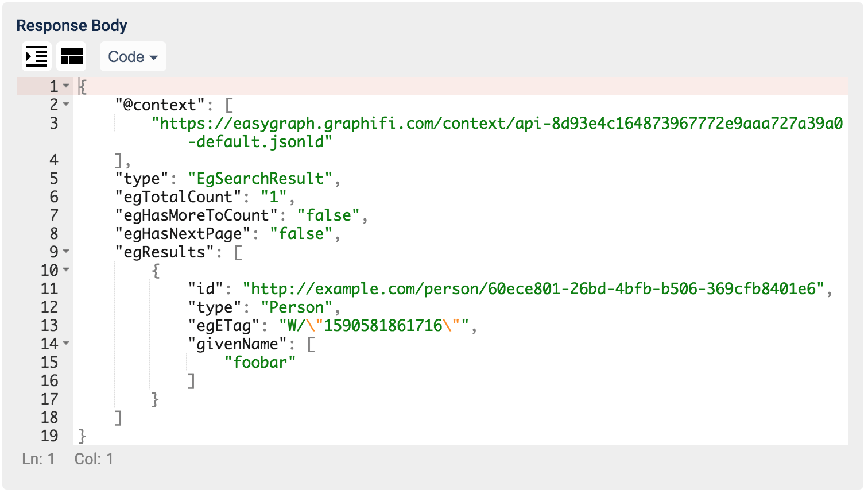This screenshot has height=493, width=868.
Task: Place cursor on the egTotalCount value
Action: 274,197
